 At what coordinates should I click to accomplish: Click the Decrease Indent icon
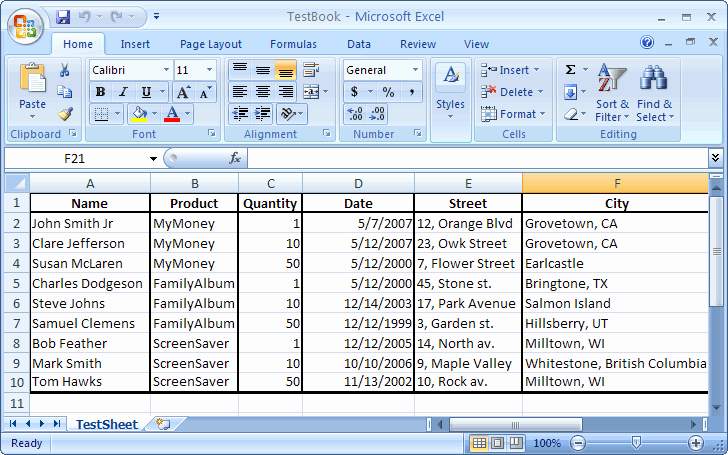coord(240,114)
